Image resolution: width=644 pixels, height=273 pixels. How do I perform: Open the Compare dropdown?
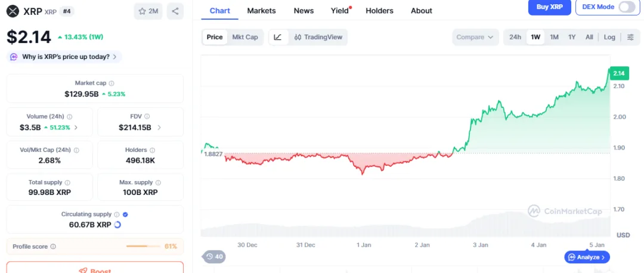475,37
